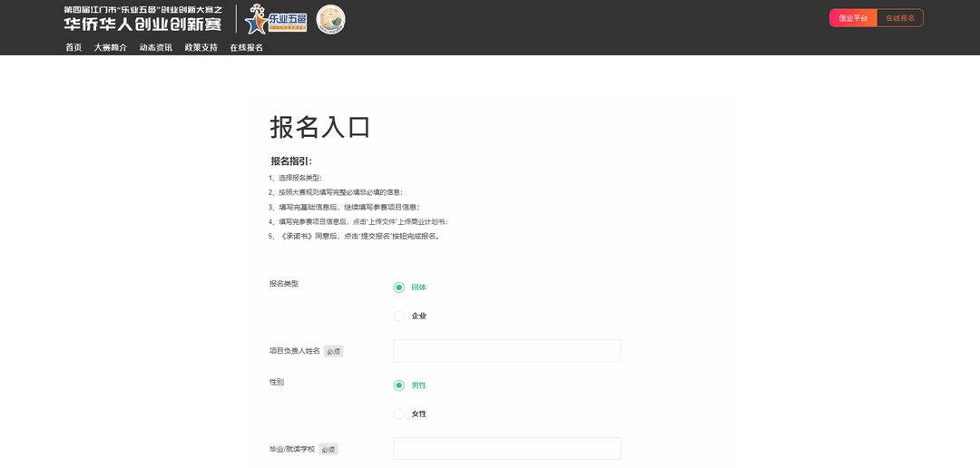980x468 pixels.
Task: Choose 企业 as registration type
Action: [399, 316]
